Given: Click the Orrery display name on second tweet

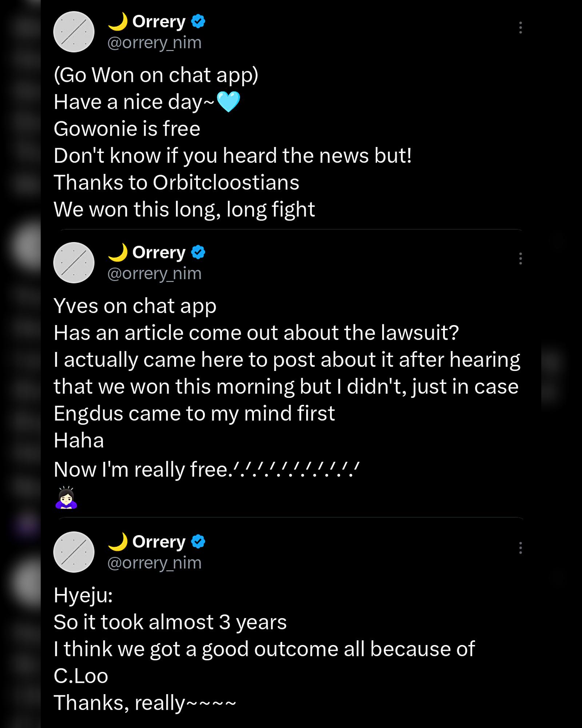Looking at the screenshot, I should [x=159, y=252].
